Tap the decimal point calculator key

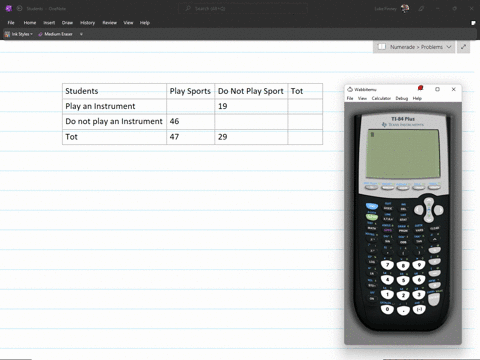403,311
